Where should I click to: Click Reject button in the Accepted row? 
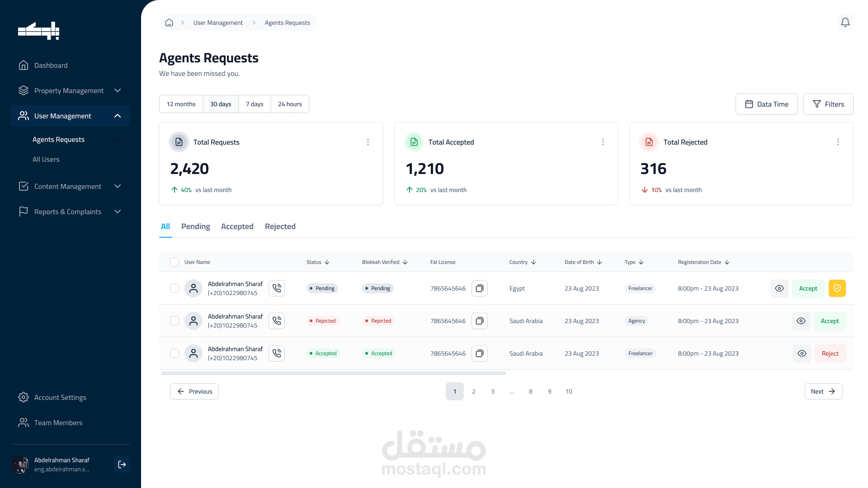(830, 353)
